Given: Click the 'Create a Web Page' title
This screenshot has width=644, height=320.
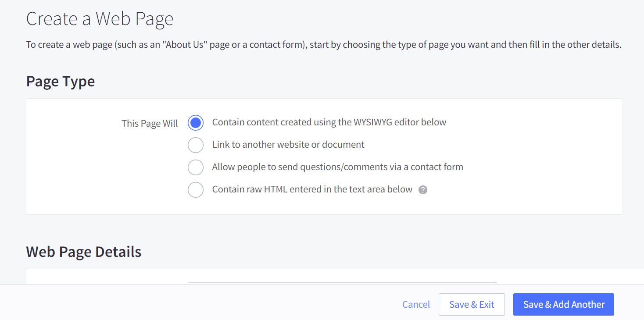Looking at the screenshot, I should 100,19.
